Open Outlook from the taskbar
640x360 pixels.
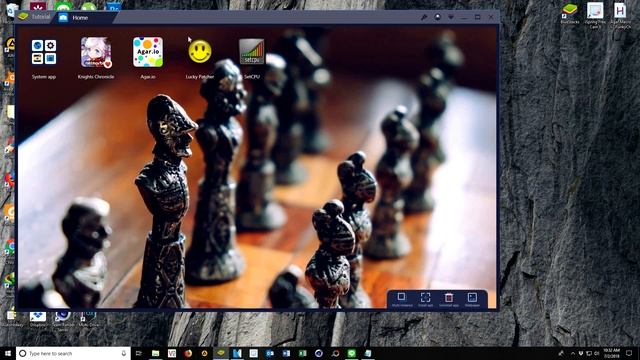tap(270, 353)
